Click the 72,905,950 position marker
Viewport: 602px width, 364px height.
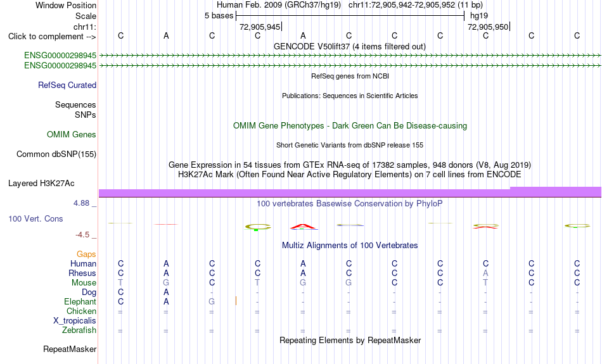489,27
